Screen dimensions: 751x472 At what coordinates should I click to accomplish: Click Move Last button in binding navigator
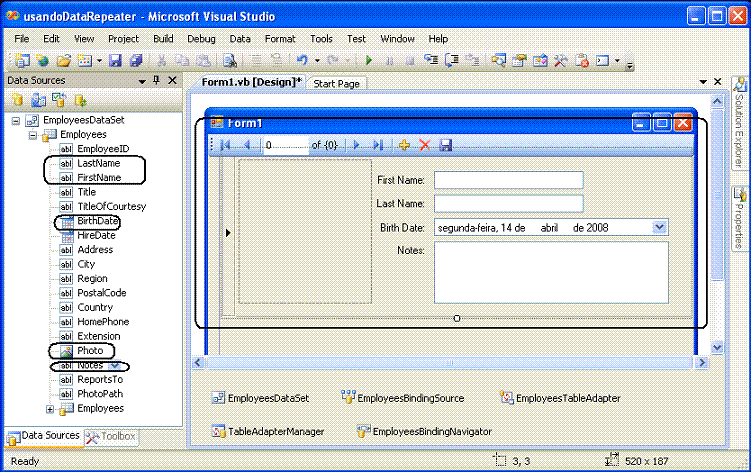pos(378,145)
